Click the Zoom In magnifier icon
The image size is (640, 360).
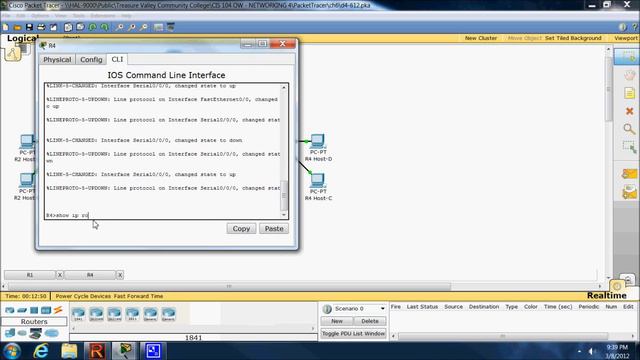click(119, 27)
